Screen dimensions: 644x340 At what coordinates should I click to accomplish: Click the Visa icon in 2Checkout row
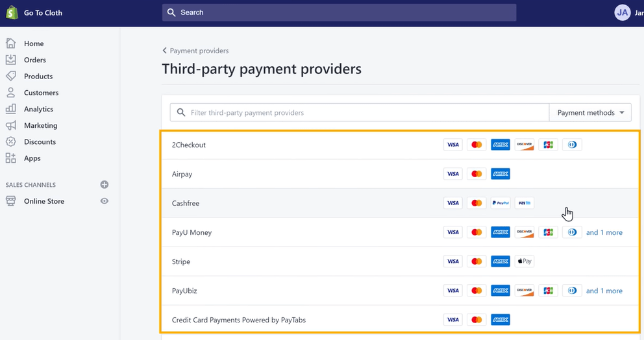tap(453, 145)
